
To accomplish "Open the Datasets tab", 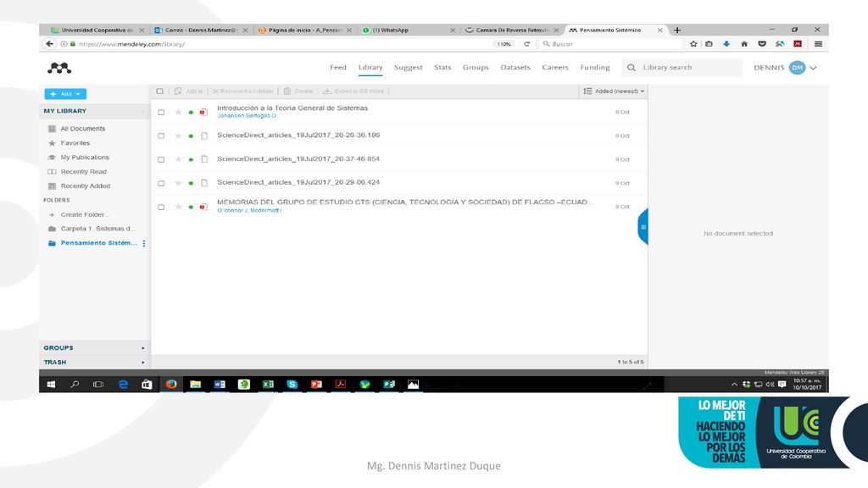I will 515,68.
